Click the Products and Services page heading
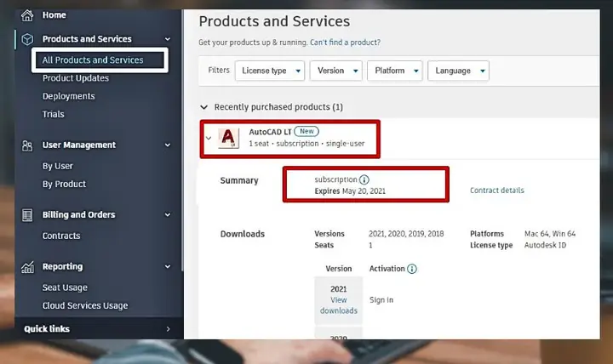613x364 pixels. point(274,21)
